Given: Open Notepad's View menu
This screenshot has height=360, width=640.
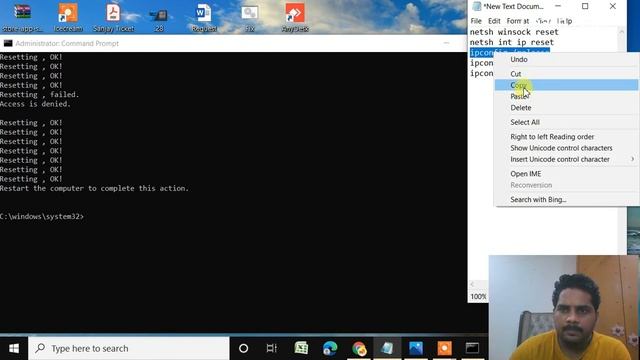Looking at the screenshot, I should click(543, 21).
